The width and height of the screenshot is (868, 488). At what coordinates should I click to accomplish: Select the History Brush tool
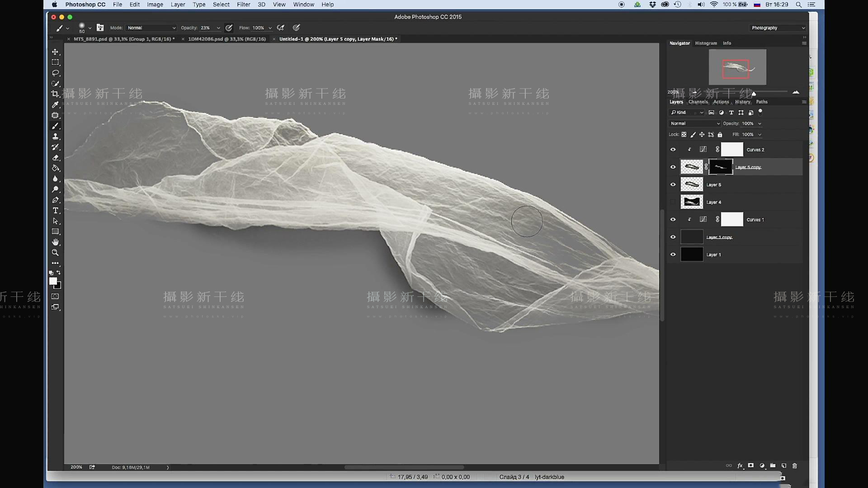click(x=55, y=147)
